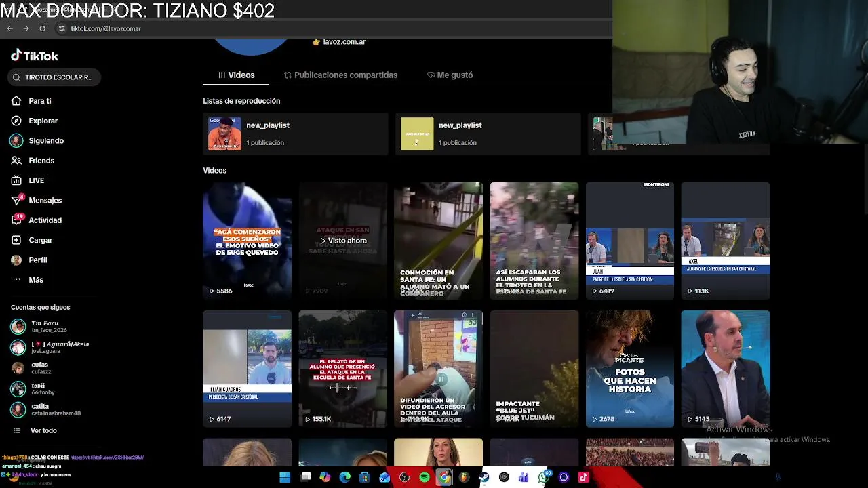Open Steam from the taskbar
This screenshot has width=868, height=488.
[484, 477]
